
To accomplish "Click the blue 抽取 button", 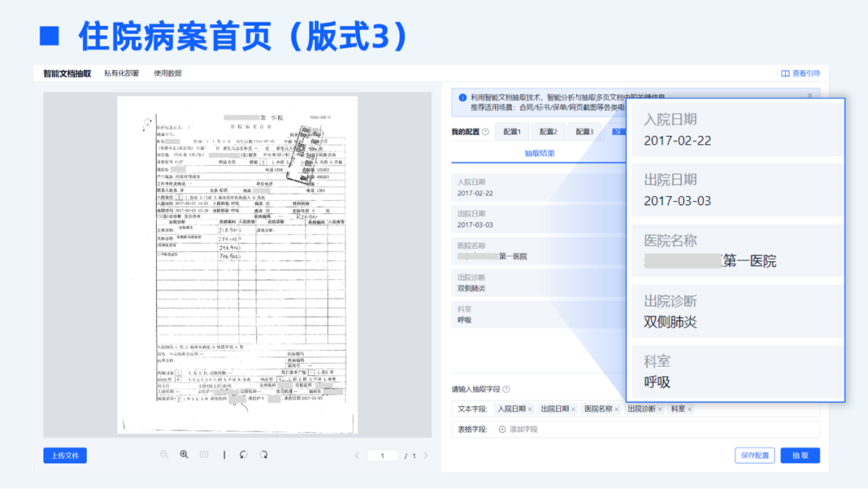I will (x=800, y=456).
